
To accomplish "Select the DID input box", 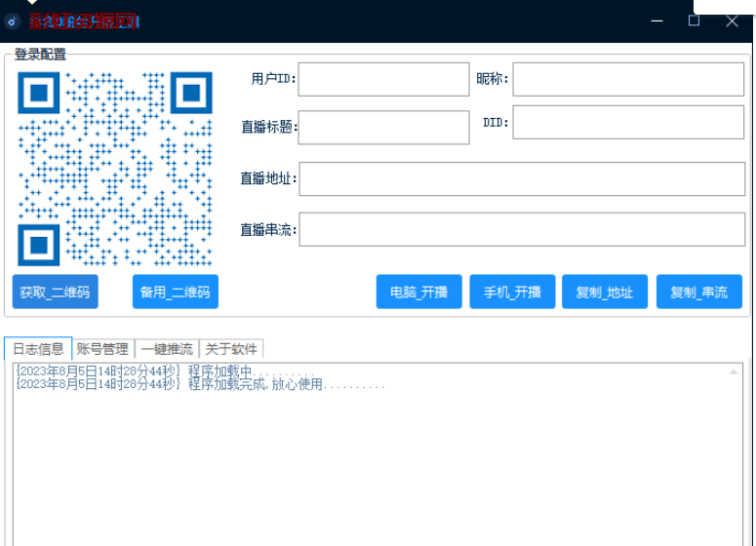I will (x=627, y=123).
